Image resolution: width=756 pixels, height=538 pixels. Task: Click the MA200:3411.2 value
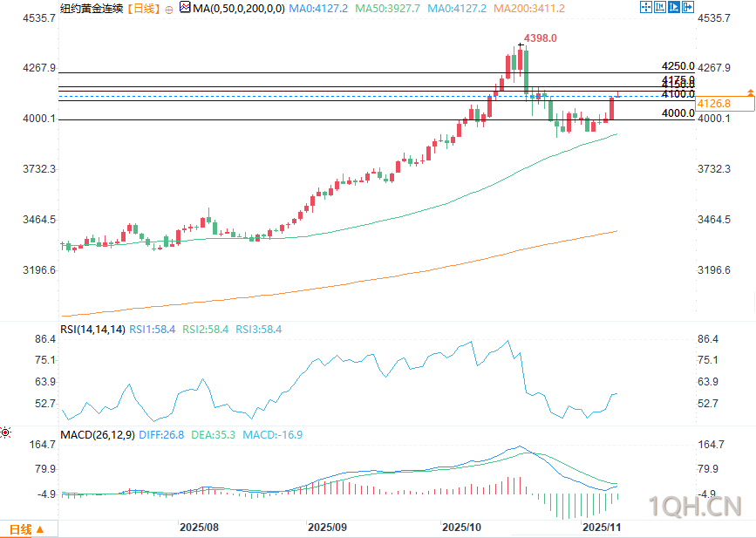[x=529, y=8]
